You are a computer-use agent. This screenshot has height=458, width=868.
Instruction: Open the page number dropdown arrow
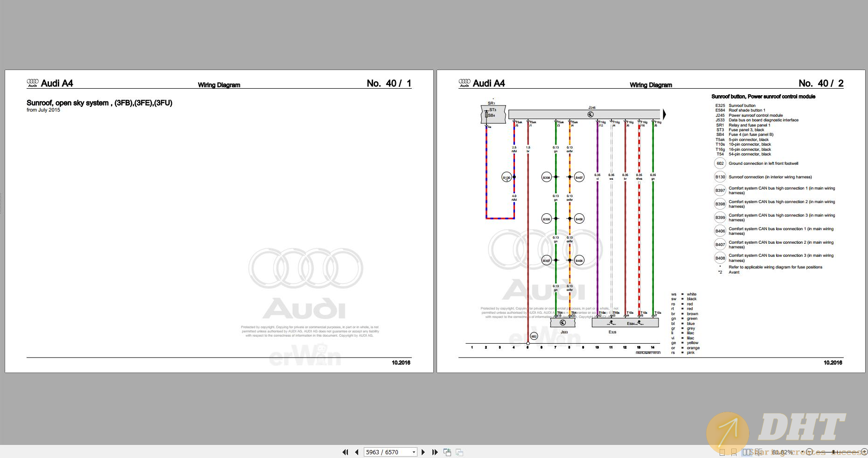click(x=414, y=452)
